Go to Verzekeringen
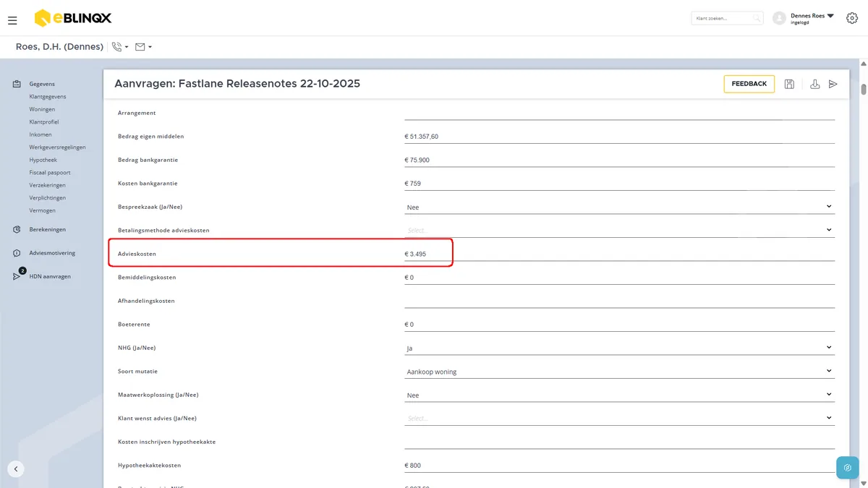Image resolution: width=868 pixels, height=488 pixels. coord(47,185)
